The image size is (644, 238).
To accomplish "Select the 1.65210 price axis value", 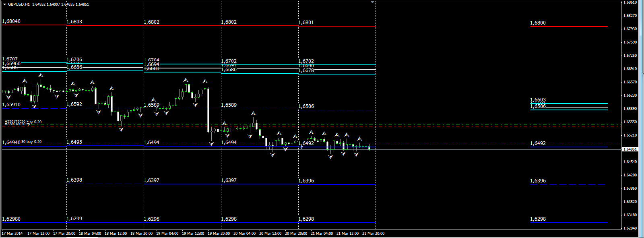I will pos(630,135).
